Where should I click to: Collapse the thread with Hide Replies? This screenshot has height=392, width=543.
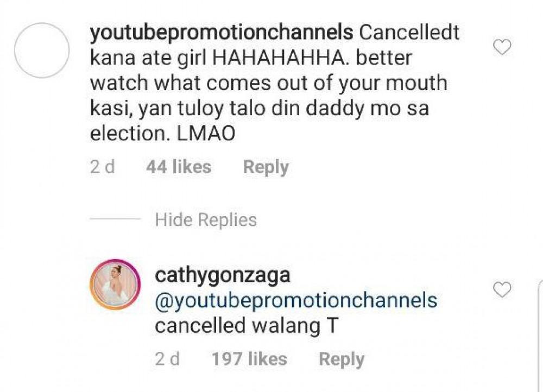pos(206,220)
